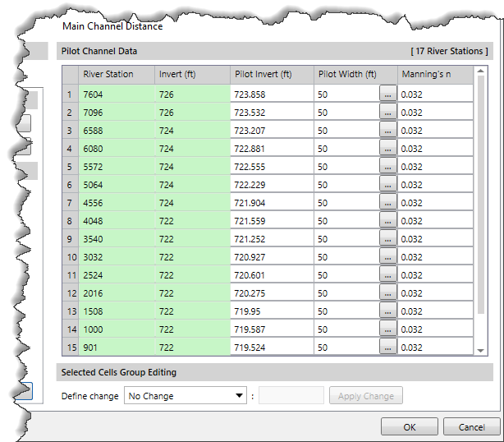Image resolution: width=504 pixels, height=442 pixels.
Task: Open pilot width ellipsis button for station 6588
Action: [388, 130]
